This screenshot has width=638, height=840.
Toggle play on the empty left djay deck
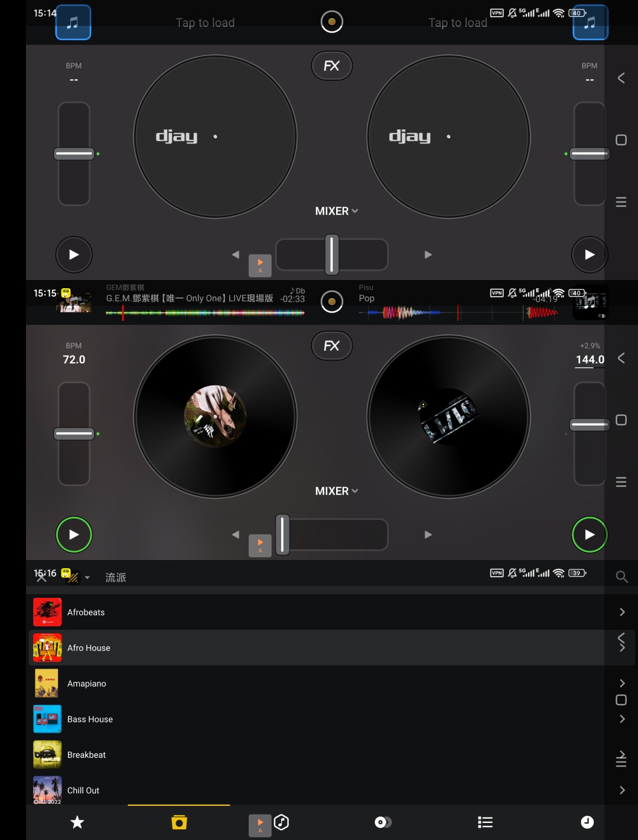[74, 255]
